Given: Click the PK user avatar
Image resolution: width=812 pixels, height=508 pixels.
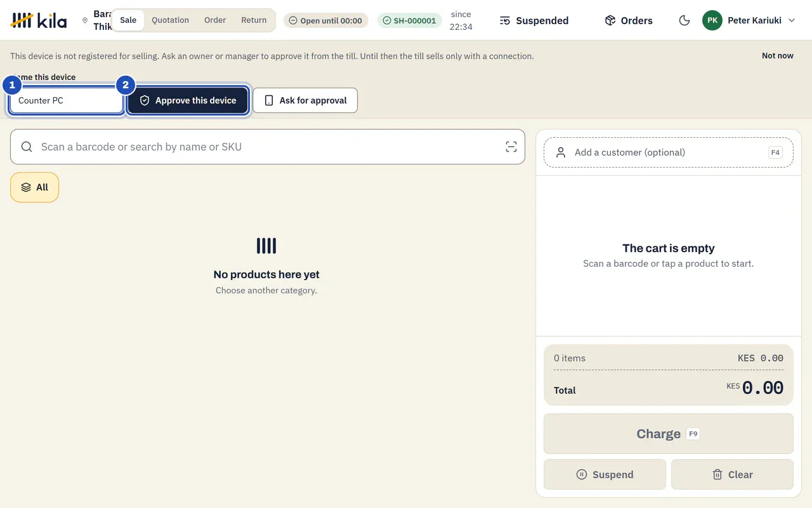Looking at the screenshot, I should (x=712, y=20).
